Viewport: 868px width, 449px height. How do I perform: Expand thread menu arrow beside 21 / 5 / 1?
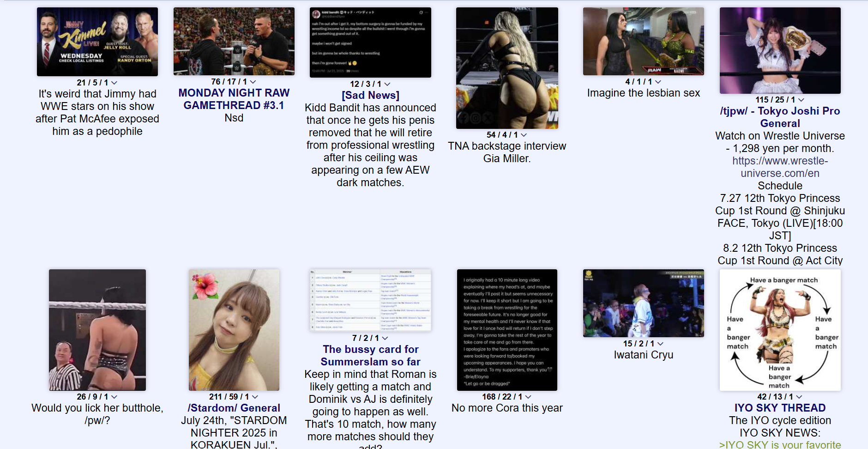(x=114, y=83)
